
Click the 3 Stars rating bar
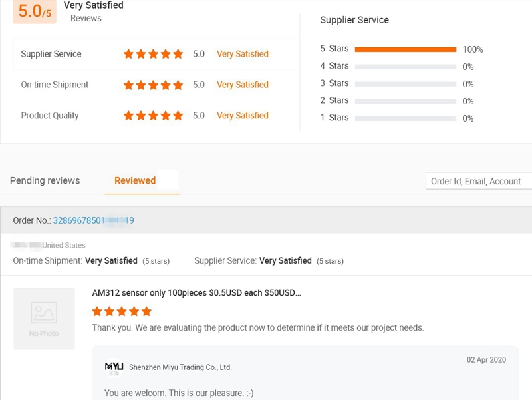pos(405,84)
